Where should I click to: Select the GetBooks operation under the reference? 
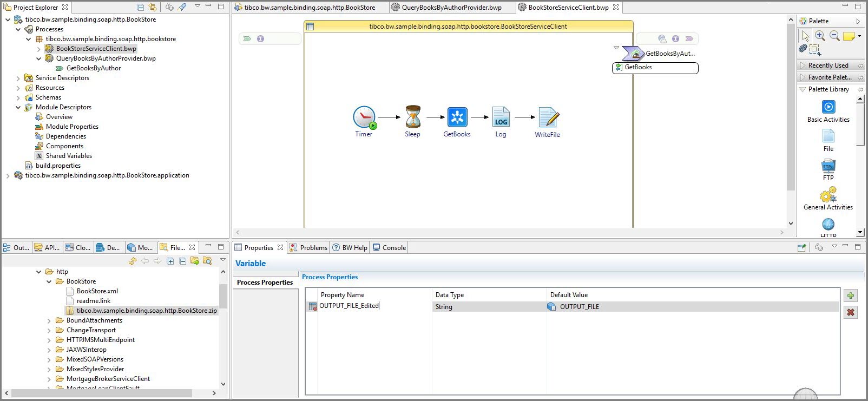655,68
